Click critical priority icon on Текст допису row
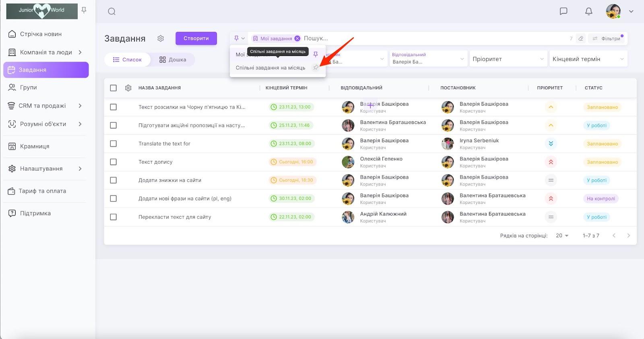Viewport: 644px width, 339px height. [551, 162]
